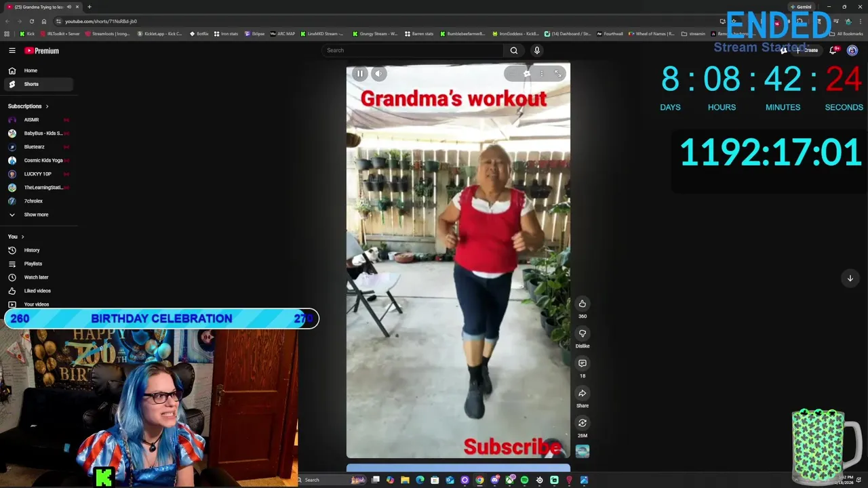Open the Remix button showing 26M
This screenshot has width=868, height=488.
[583, 423]
